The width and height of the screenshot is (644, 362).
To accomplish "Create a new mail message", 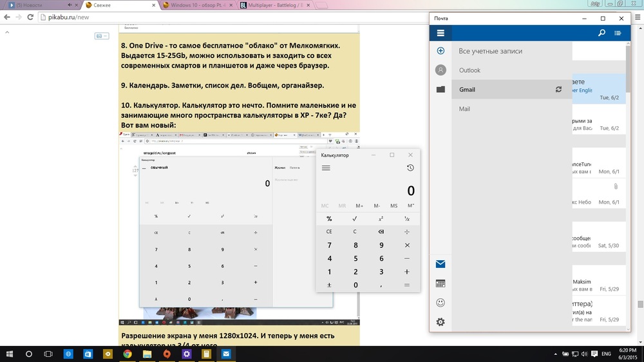I will 440,51.
